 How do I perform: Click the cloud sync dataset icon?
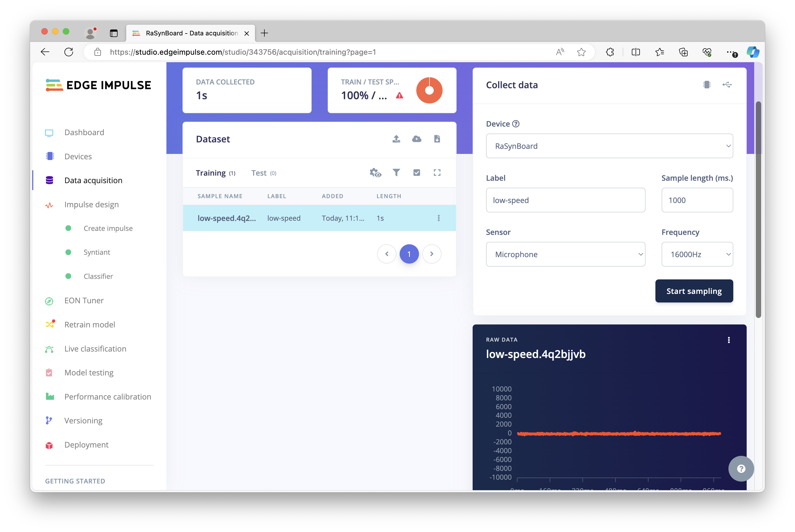tap(416, 139)
